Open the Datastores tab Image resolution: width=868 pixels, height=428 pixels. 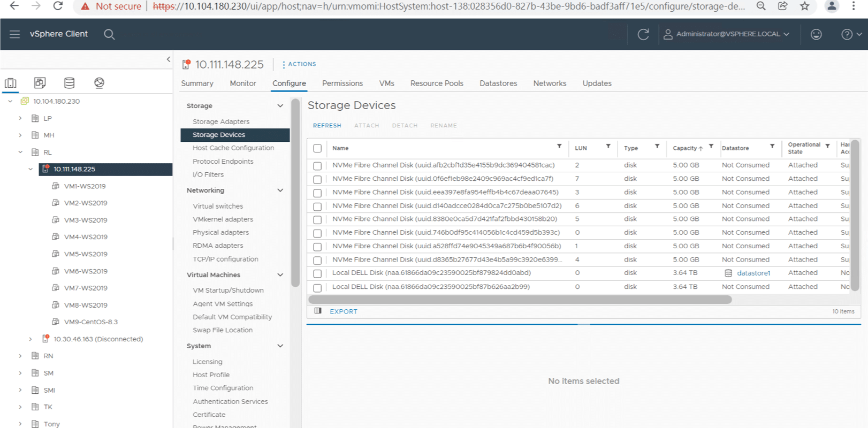pos(498,83)
